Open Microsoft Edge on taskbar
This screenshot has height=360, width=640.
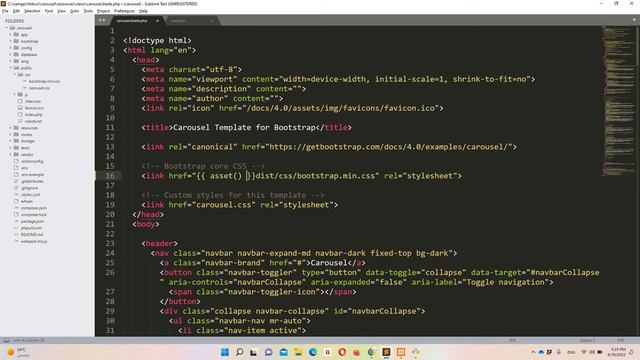(313, 352)
